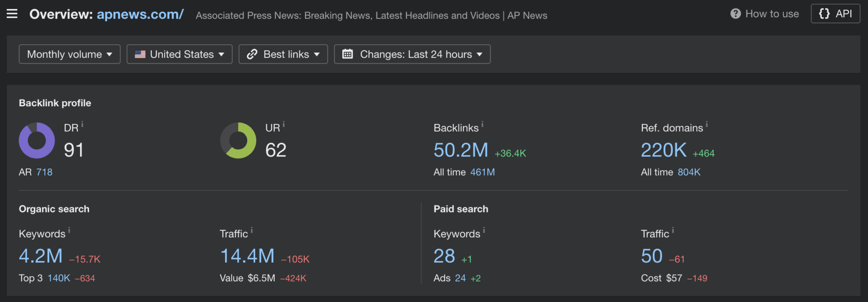The height and width of the screenshot is (302, 868).
Task: Expand the United States country dropdown
Action: click(179, 54)
